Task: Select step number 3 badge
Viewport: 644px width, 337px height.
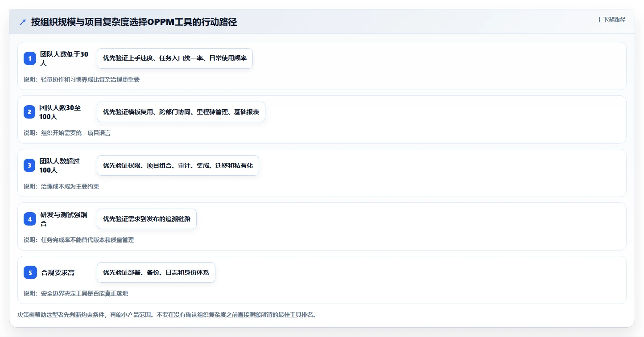Action: [29, 165]
